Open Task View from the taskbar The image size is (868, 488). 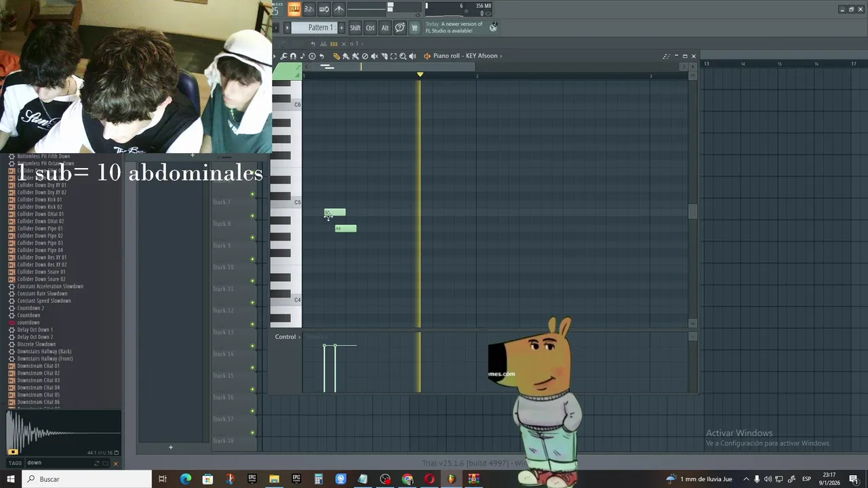click(163, 479)
